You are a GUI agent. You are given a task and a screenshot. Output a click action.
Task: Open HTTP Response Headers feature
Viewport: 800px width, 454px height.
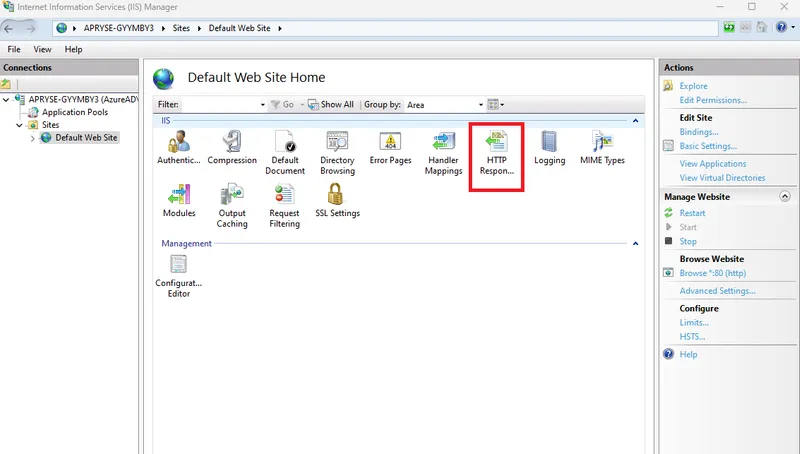(496, 152)
